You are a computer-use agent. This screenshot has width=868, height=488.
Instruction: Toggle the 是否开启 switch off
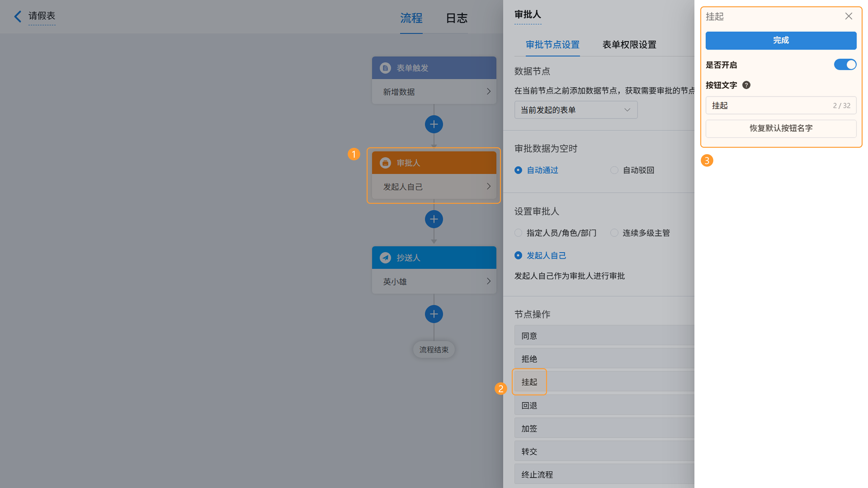point(845,65)
